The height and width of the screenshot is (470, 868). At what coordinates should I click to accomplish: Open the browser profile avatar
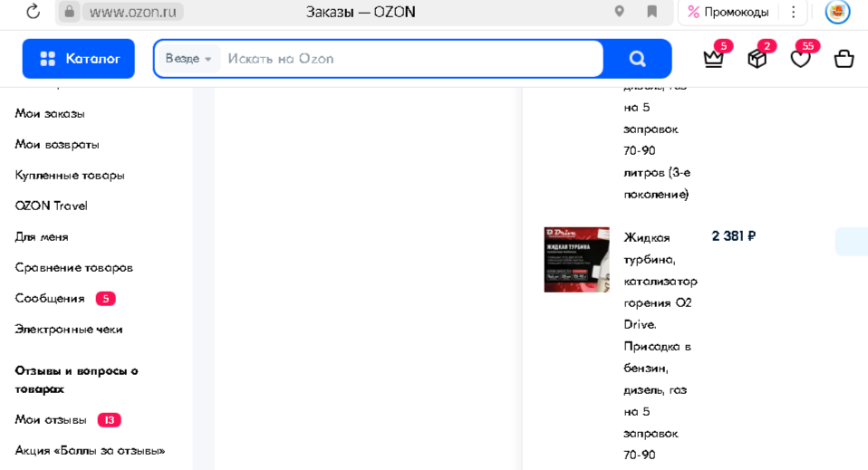tap(837, 12)
